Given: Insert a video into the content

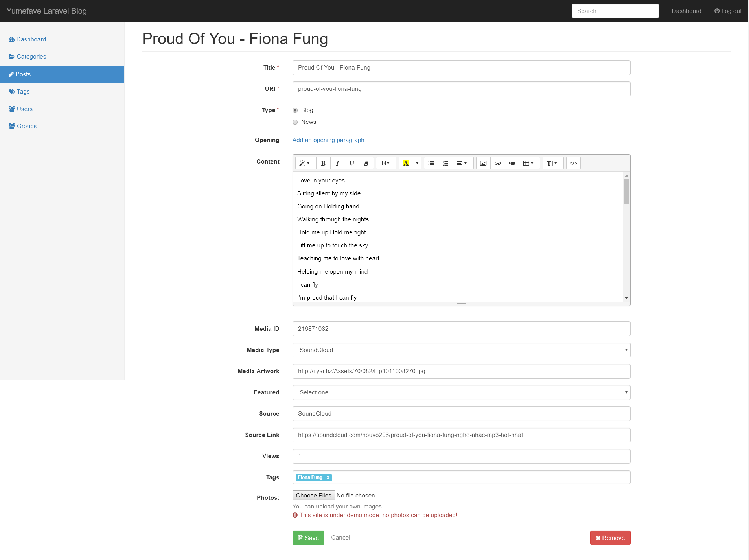Looking at the screenshot, I should 512,163.
